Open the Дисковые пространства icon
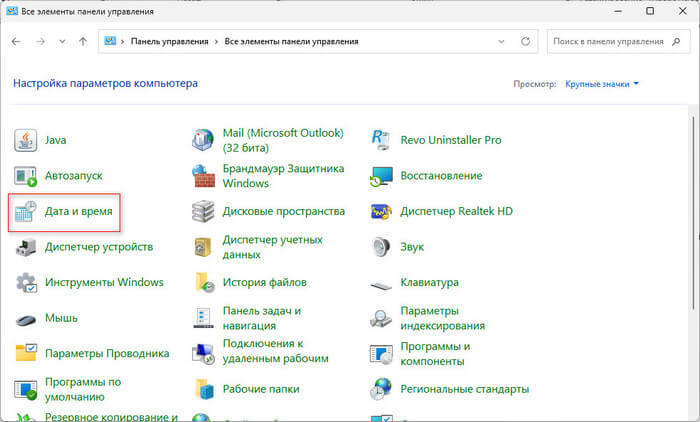 point(203,212)
